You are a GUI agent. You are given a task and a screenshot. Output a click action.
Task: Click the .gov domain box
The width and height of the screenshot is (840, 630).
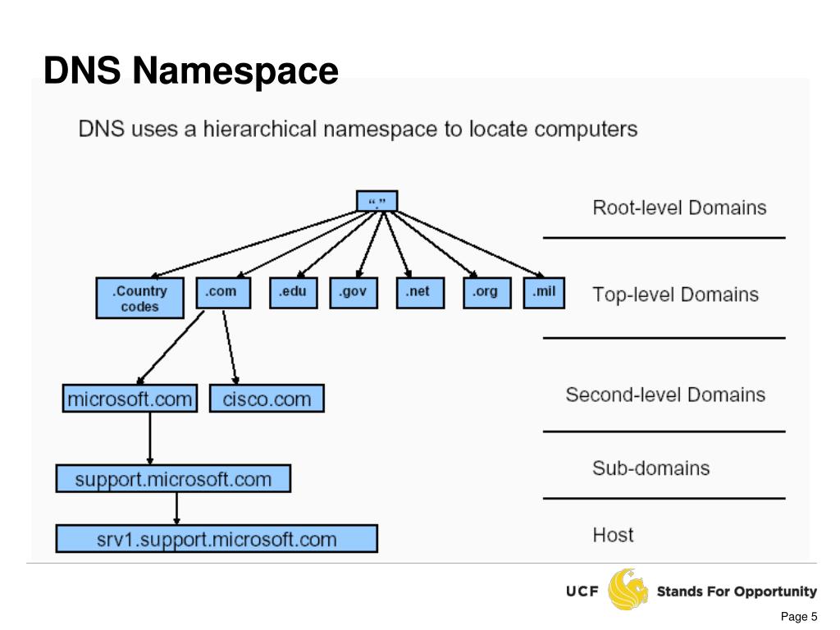[354, 293]
